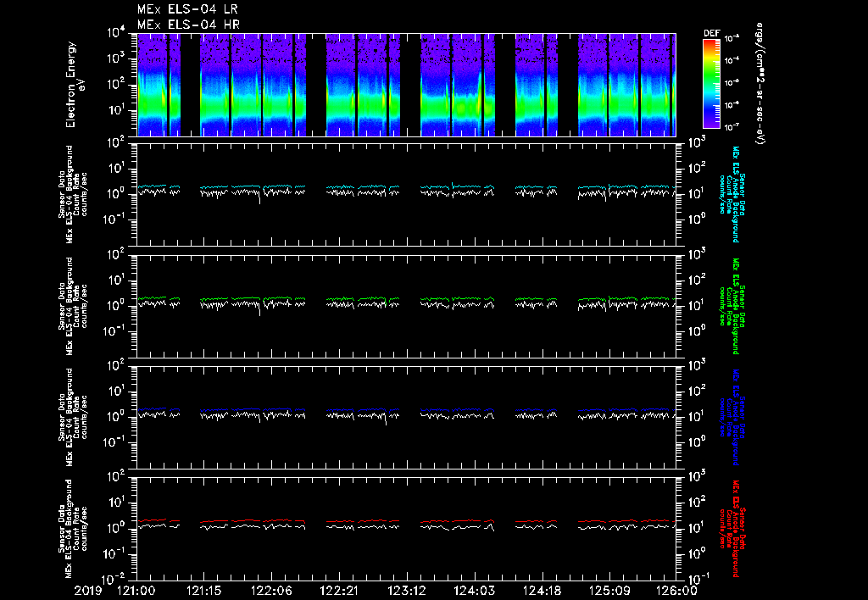
Task: Select the "Electron Energy eV" axis label
Action: coord(75,85)
